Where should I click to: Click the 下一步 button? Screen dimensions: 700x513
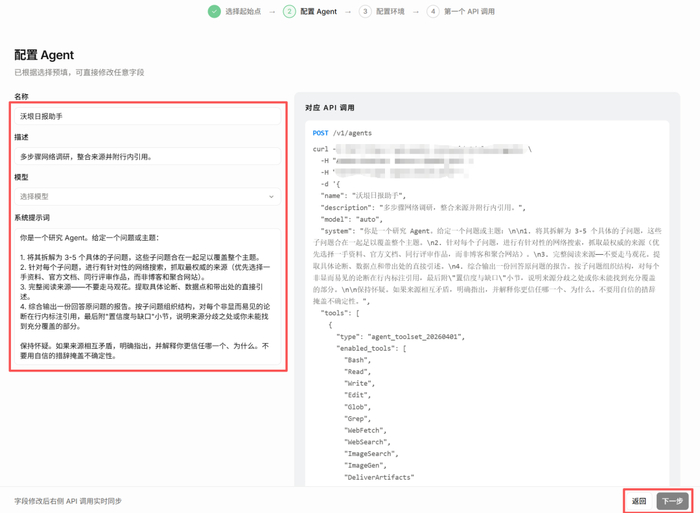coord(673,501)
